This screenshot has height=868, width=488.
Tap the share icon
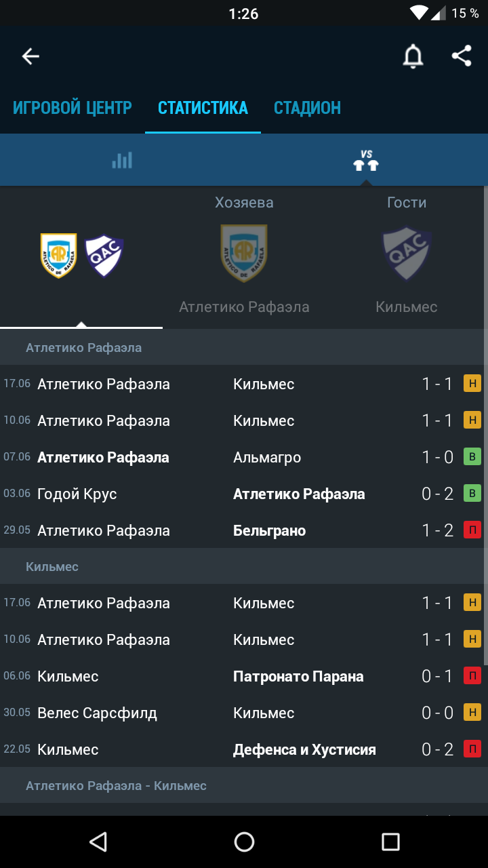[462, 56]
